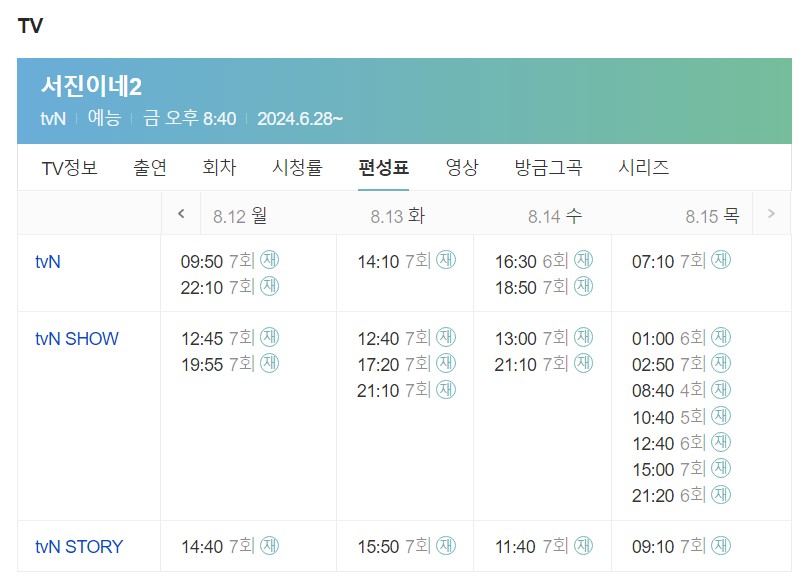
Task: Click tvN SHOW 17:20 7회 entry
Action: [407, 364]
